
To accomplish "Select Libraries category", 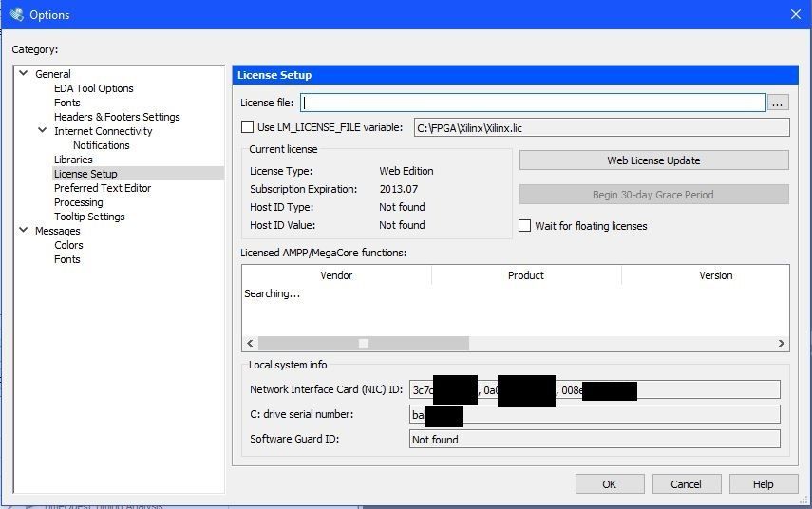I will tap(73, 160).
